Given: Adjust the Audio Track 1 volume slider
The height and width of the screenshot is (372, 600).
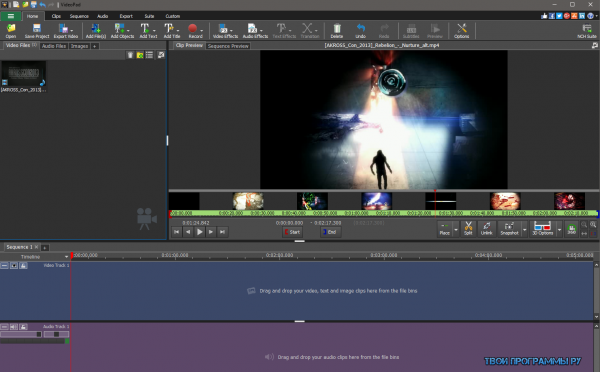Looking at the screenshot, I should (x=21, y=334).
